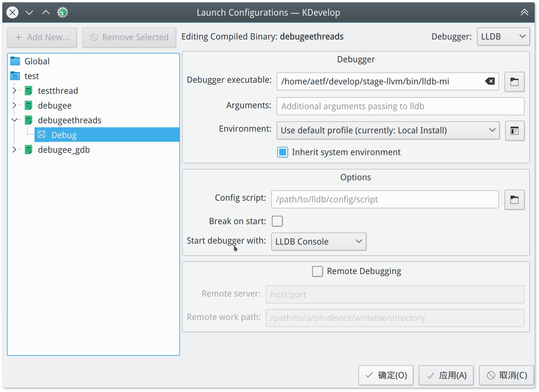Viewport: 539px width, 392px height.
Task: Collapse the debugeethreads tree node
Action: 14,120
